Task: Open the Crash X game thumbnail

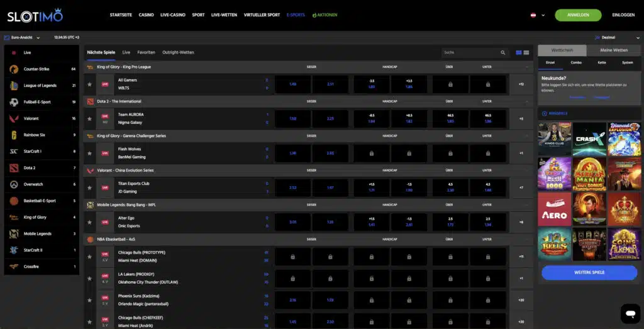Action: 589,139
